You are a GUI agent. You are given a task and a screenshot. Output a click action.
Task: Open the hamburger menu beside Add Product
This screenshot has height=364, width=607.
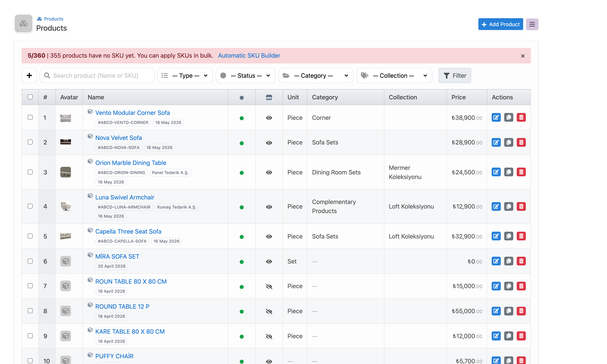[532, 24]
